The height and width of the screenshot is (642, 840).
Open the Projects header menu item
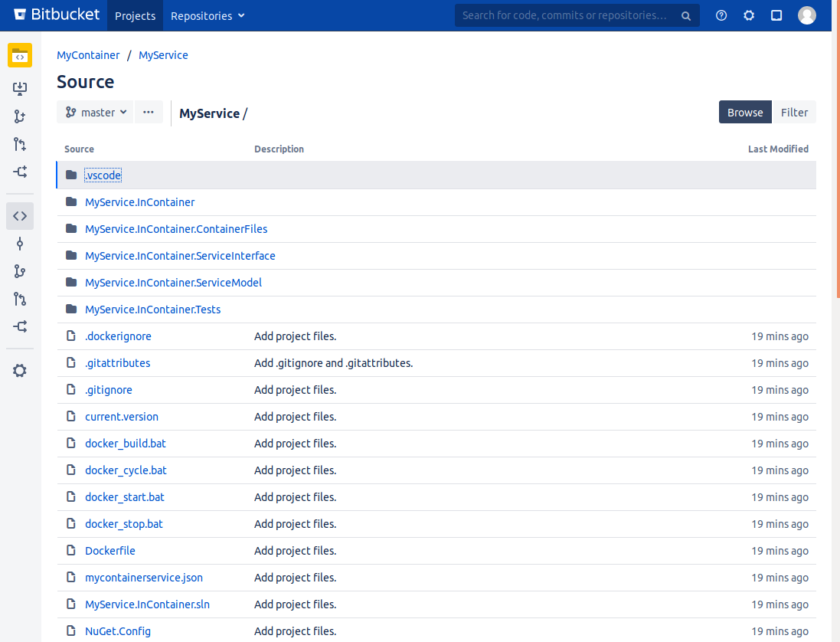point(135,15)
